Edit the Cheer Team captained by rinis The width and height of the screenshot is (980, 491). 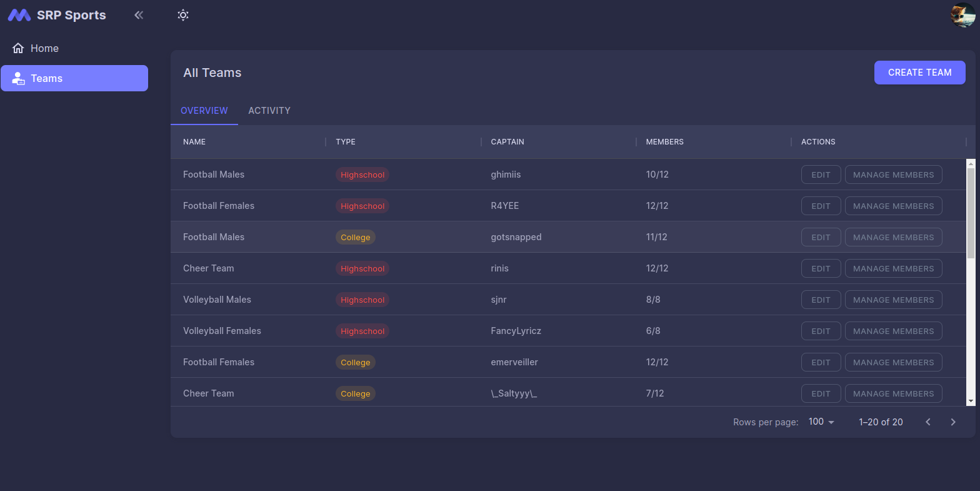(821, 269)
